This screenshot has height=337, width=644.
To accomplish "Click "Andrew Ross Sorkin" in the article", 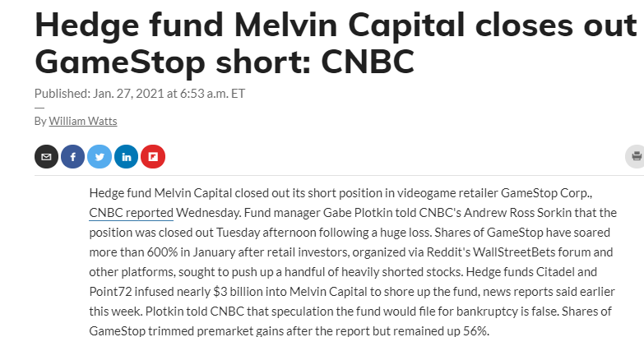I will tap(494, 214).
